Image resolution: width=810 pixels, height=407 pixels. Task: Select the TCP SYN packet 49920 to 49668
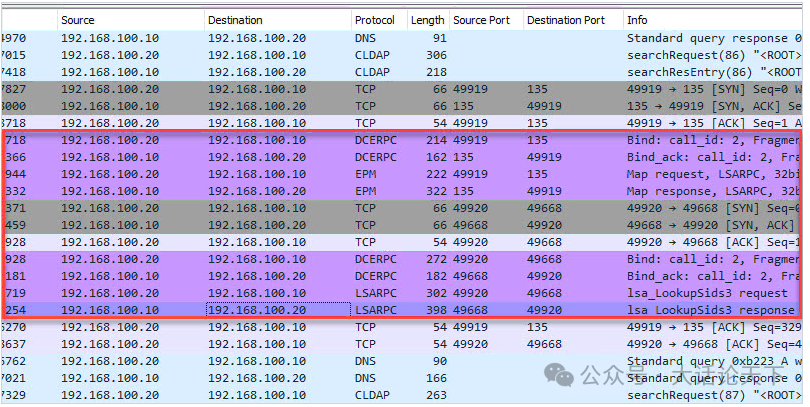click(x=402, y=208)
